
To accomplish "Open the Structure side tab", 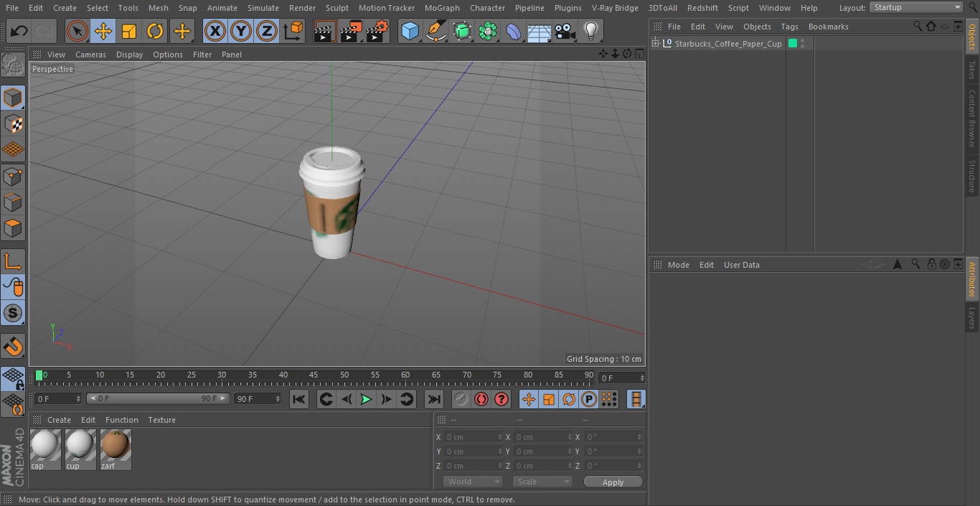I will [x=972, y=176].
